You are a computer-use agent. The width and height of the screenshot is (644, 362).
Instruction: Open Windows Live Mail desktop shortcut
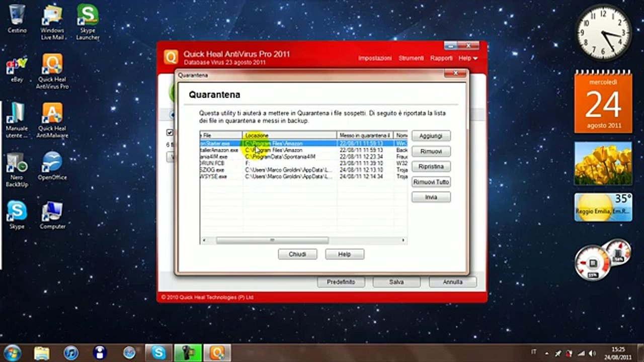[x=52, y=23]
